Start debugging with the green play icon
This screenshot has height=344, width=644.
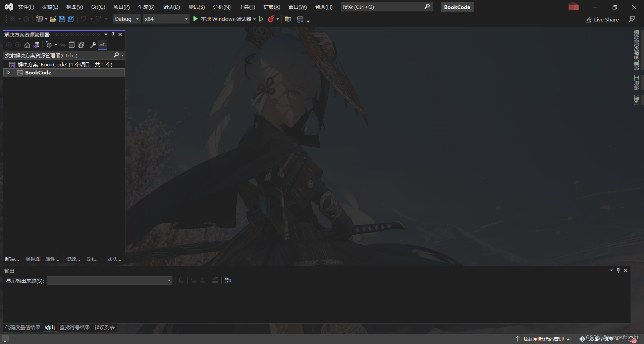click(196, 19)
